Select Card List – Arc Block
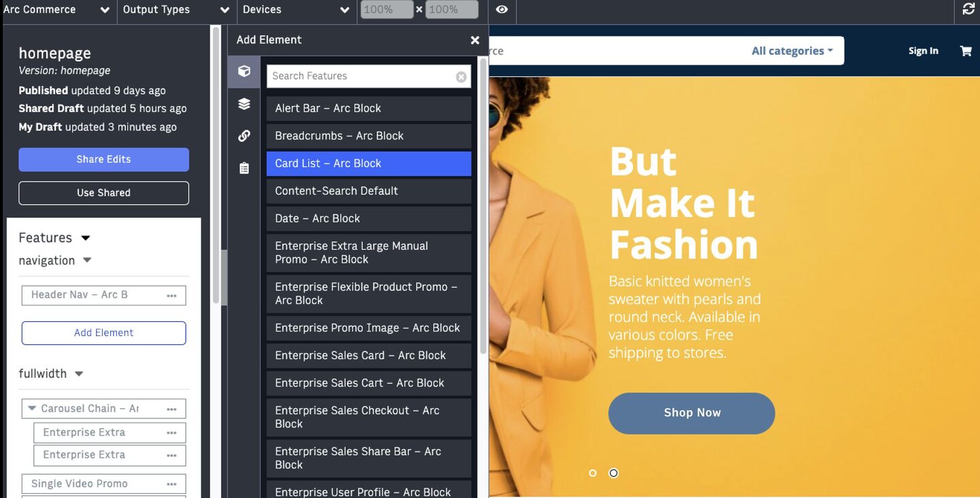The image size is (980, 498). click(368, 163)
